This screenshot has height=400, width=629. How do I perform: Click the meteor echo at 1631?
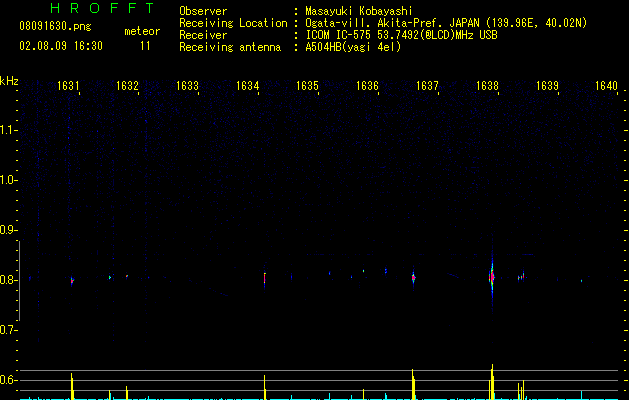pyautogui.click(x=72, y=280)
